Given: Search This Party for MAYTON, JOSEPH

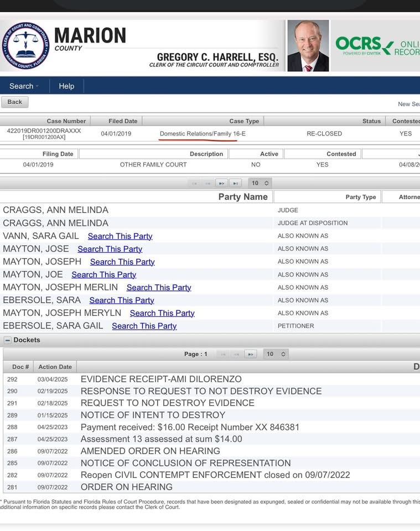Looking at the screenshot, I should 122,262.
